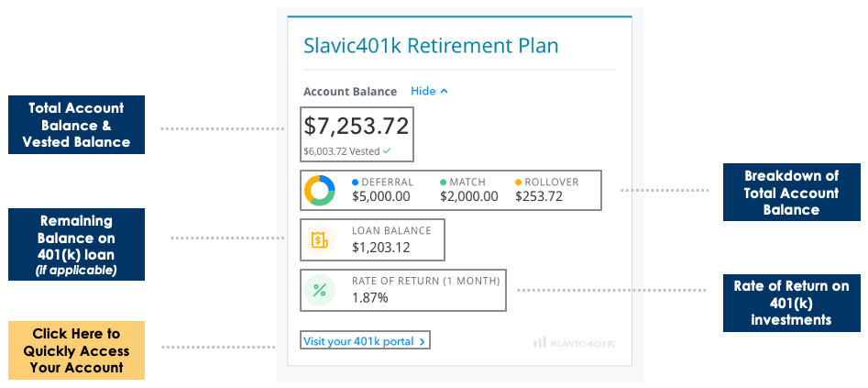Click the $7,253.72 total account balance
This screenshot has width=868, height=388.
357,126
